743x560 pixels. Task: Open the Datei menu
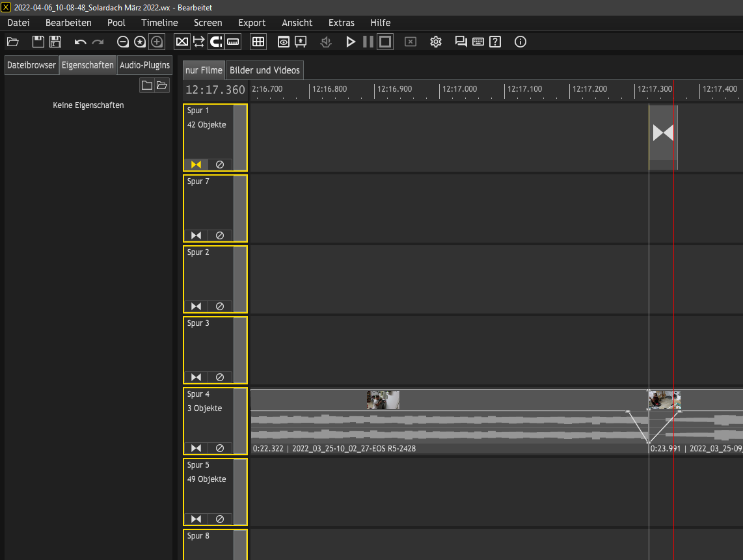coord(18,23)
